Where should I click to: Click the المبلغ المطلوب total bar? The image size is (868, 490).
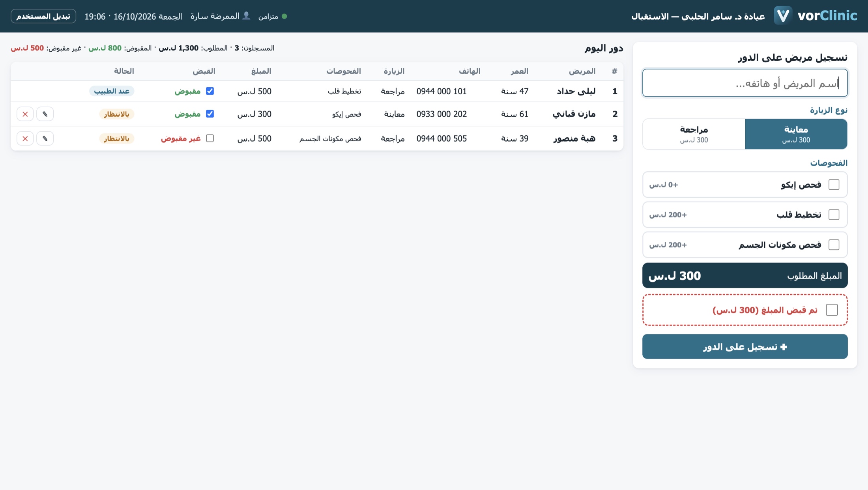point(745,275)
